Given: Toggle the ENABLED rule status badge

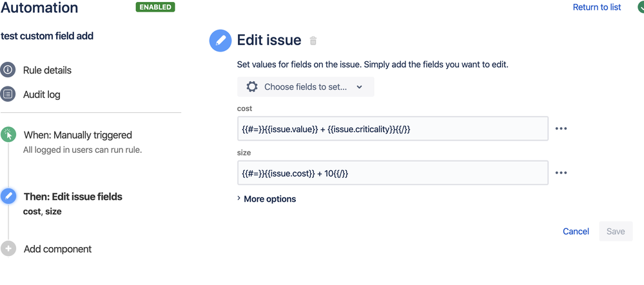Looking at the screenshot, I should point(155,7).
